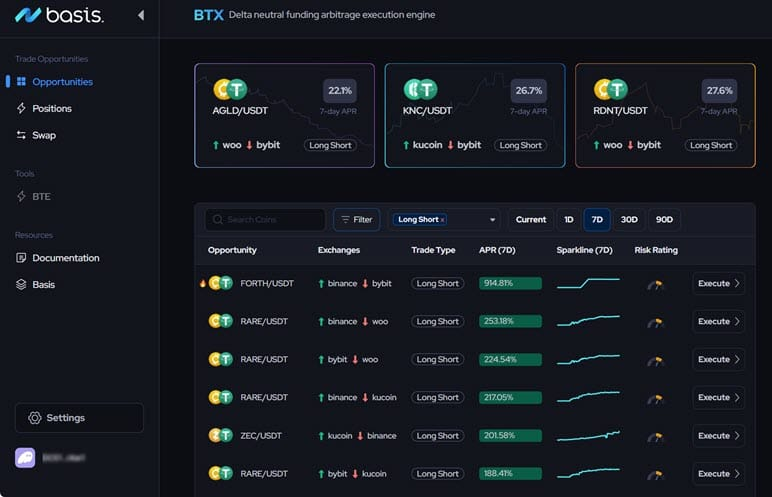Click the basis logo icon
Screen dimensions: 772x497
pyautogui.click(x=28, y=15)
